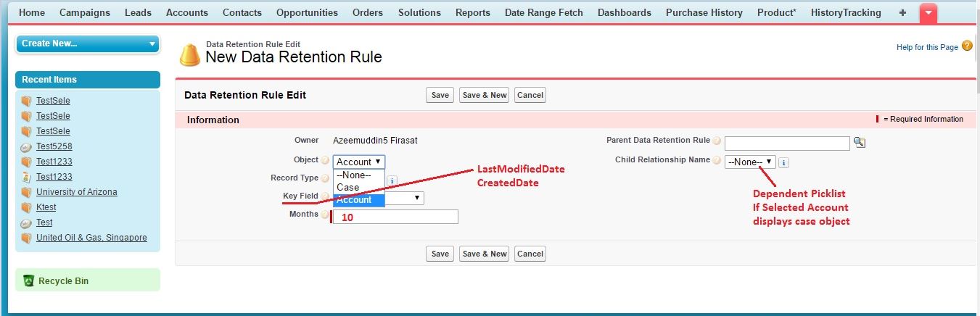Open the Solutions tab
Image resolution: width=980 pixels, height=316 pixels.
click(x=419, y=12)
